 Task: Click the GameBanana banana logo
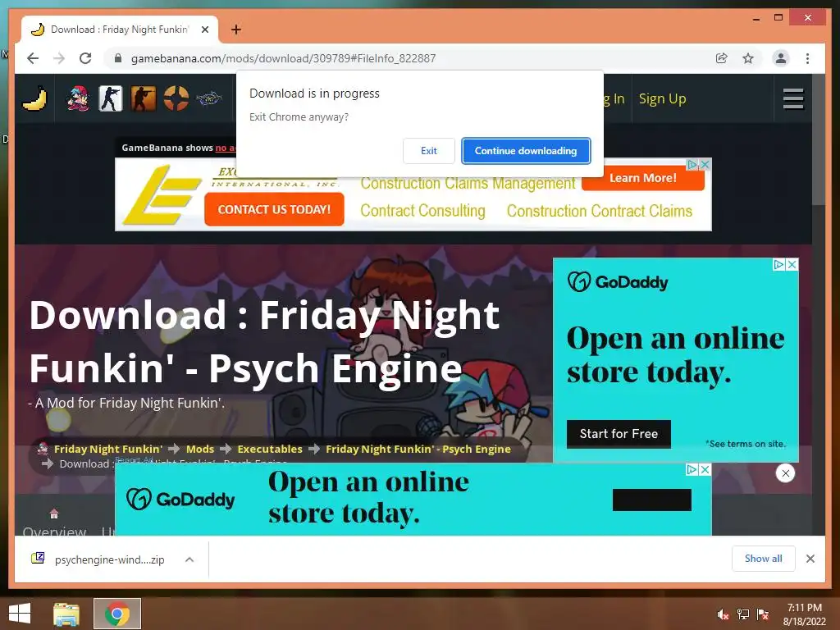pyautogui.click(x=34, y=98)
